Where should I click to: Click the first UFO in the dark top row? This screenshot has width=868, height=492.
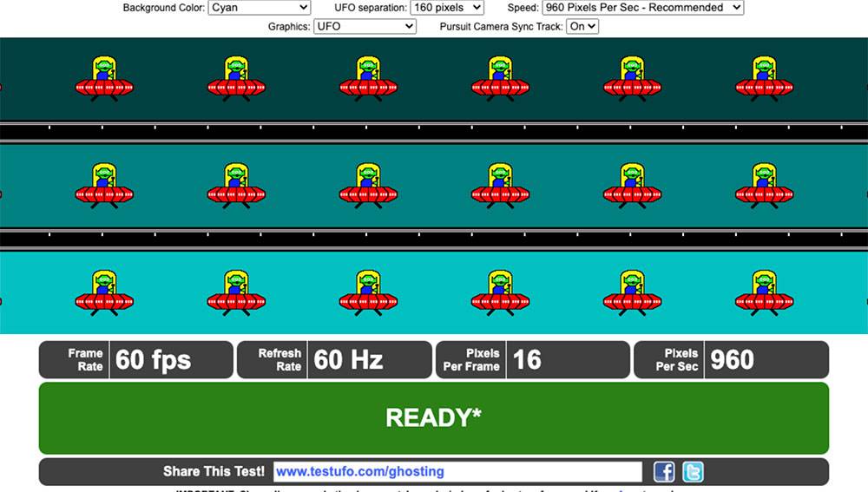pos(104,79)
